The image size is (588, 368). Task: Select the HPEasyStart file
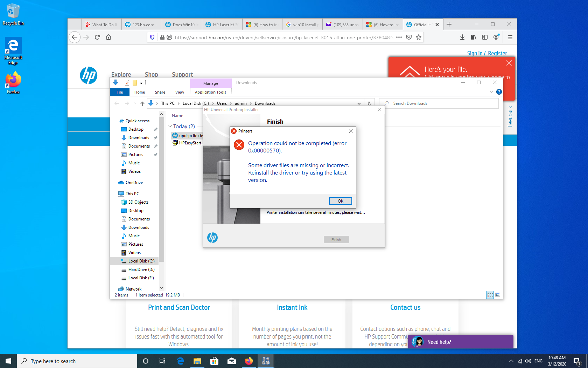[x=188, y=143]
